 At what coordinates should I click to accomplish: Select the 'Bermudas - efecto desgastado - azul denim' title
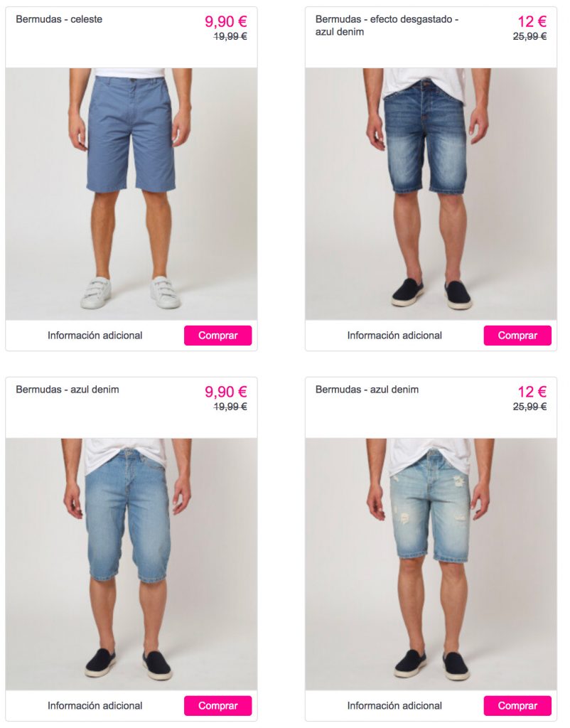click(387, 26)
